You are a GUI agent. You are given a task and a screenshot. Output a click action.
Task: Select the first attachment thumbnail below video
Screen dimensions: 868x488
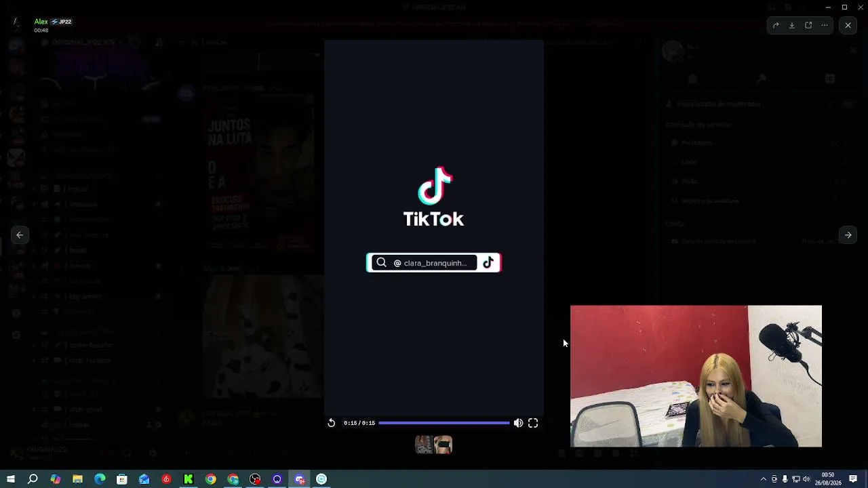point(424,445)
